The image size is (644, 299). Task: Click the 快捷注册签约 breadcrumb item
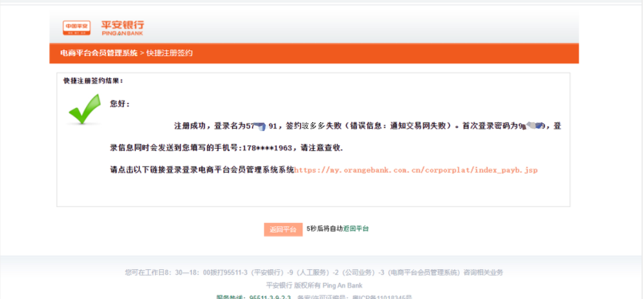tap(169, 53)
